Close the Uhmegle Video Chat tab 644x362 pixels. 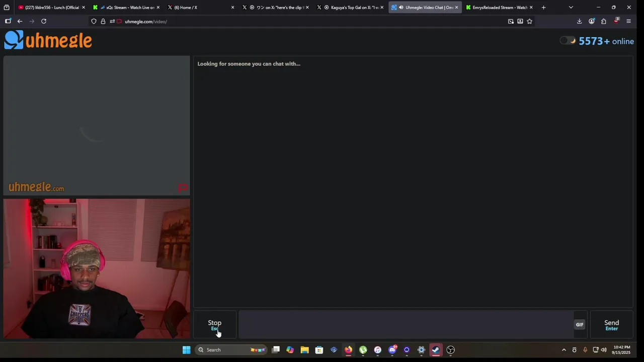pos(456,8)
